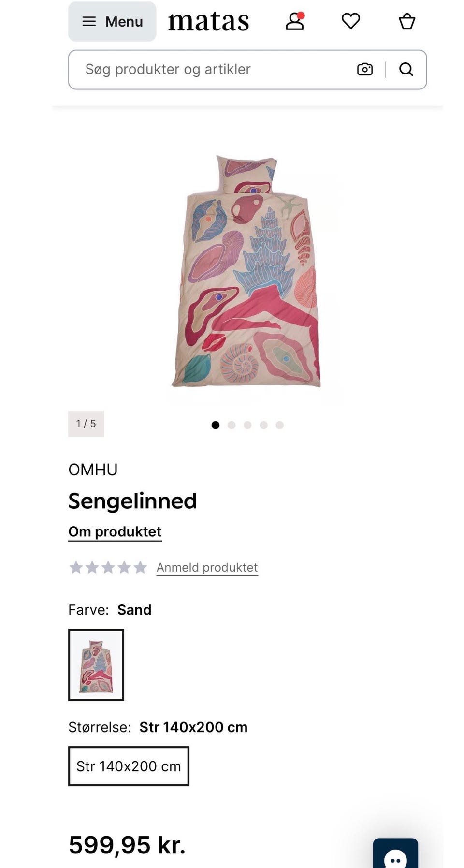This screenshot has height=868, width=464.
Task: Open the chat bubble widget
Action: point(395,855)
